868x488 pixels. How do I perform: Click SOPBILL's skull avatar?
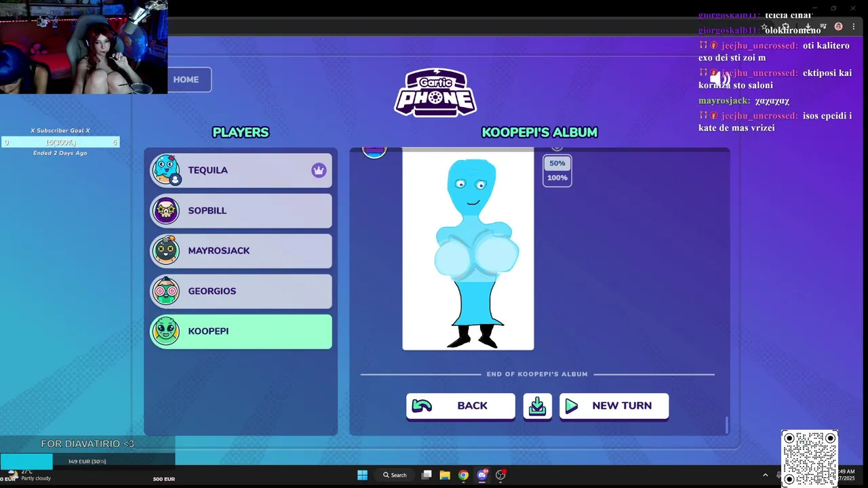point(166,211)
